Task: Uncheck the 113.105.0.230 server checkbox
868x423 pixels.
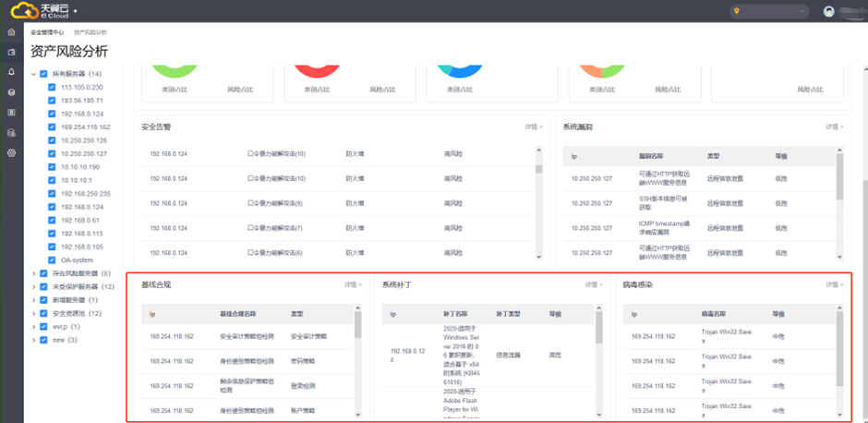Action: [53, 87]
